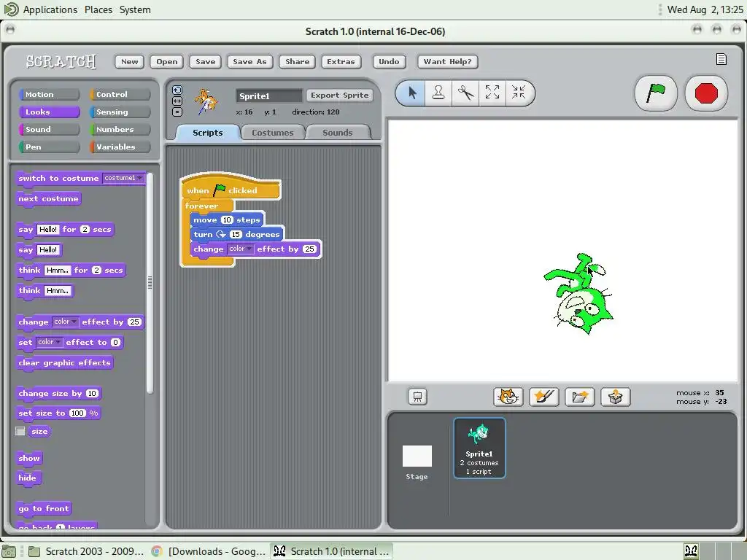Viewport: 747px width, 560px height.
Task: Open the System menu in top panel
Action: coord(135,9)
